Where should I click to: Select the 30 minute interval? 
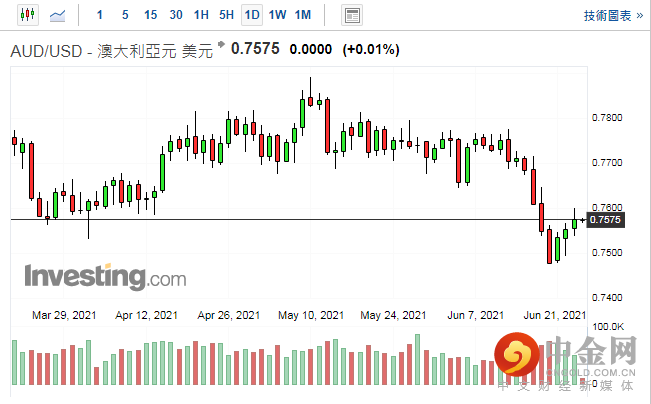(176, 15)
